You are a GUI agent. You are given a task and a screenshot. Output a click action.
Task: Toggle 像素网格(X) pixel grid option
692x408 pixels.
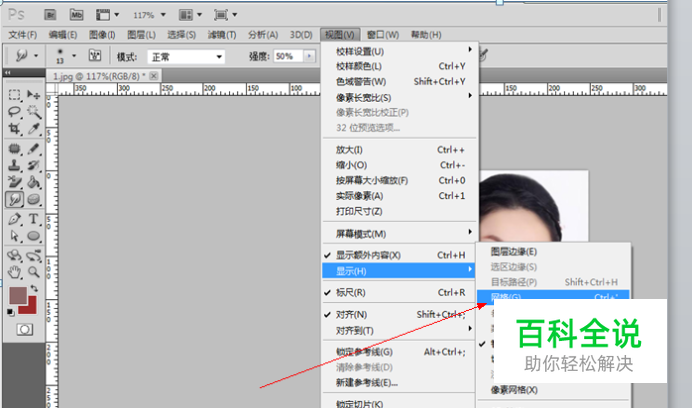[x=553, y=390]
